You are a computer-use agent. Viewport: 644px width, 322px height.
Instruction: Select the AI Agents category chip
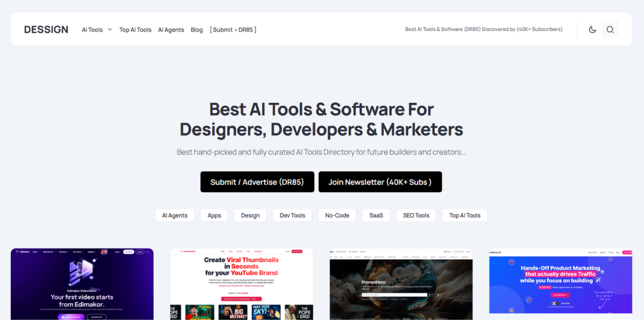tap(175, 215)
